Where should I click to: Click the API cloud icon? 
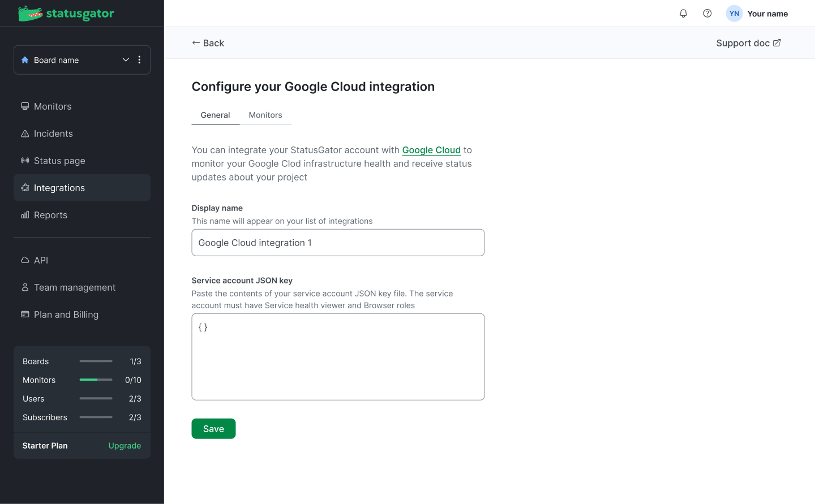(25, 260)
